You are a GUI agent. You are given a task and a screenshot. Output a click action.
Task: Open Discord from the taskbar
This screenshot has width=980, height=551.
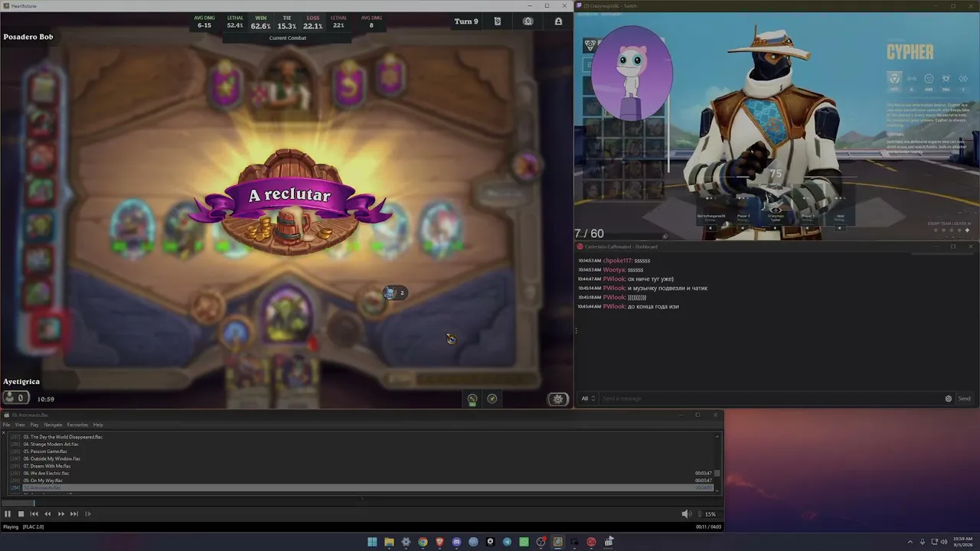[x=456, y=542]
